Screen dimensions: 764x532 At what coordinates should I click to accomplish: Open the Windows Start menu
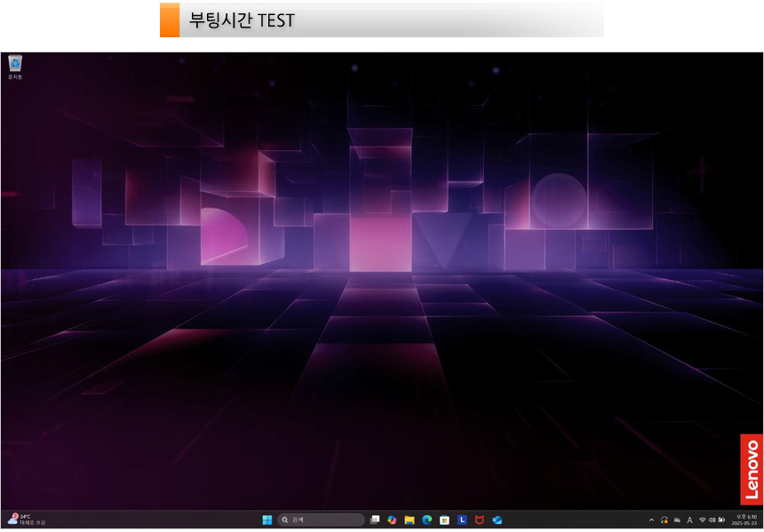pyautogui.click(x=267, y=520)
